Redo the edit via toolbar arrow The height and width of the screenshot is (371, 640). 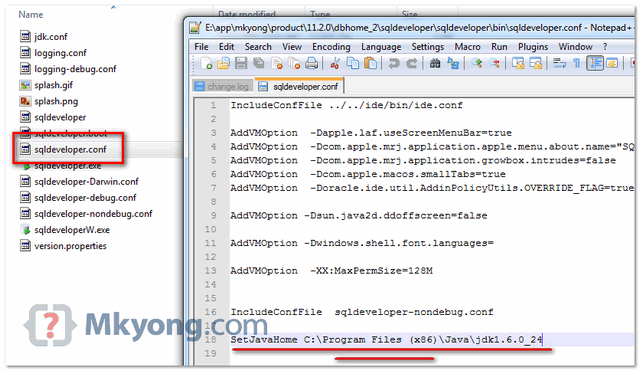point(411,63)
